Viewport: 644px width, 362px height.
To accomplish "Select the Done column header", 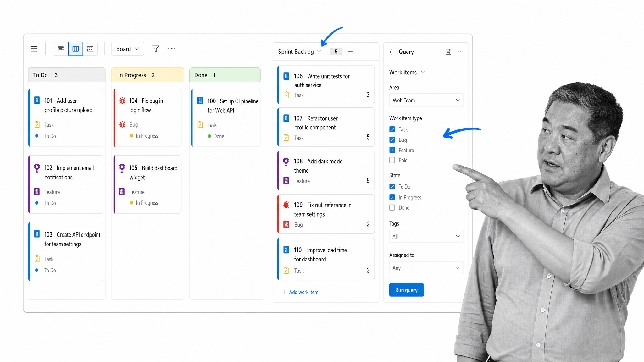I will tap(225, 75).
